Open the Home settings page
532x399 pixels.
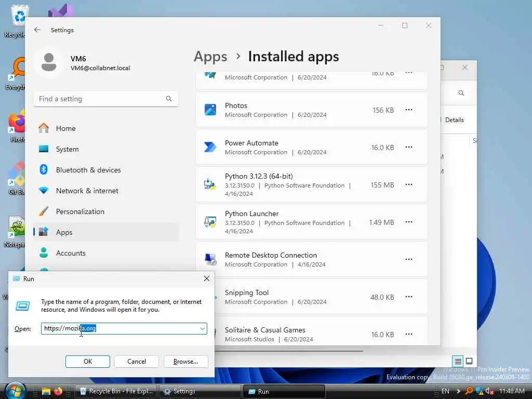pyautogui.click(x=106, y=128)
